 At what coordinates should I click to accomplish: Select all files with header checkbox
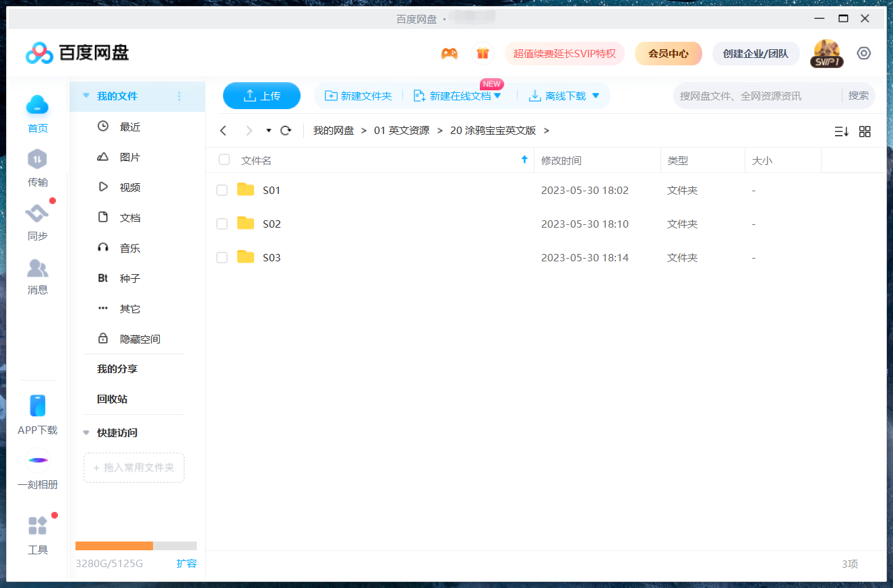[223, 160]
